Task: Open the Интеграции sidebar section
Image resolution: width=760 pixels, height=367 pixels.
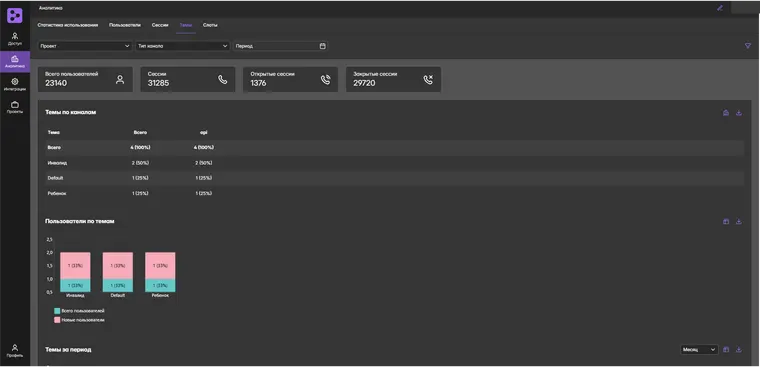Action: click(x=15, y=84)
